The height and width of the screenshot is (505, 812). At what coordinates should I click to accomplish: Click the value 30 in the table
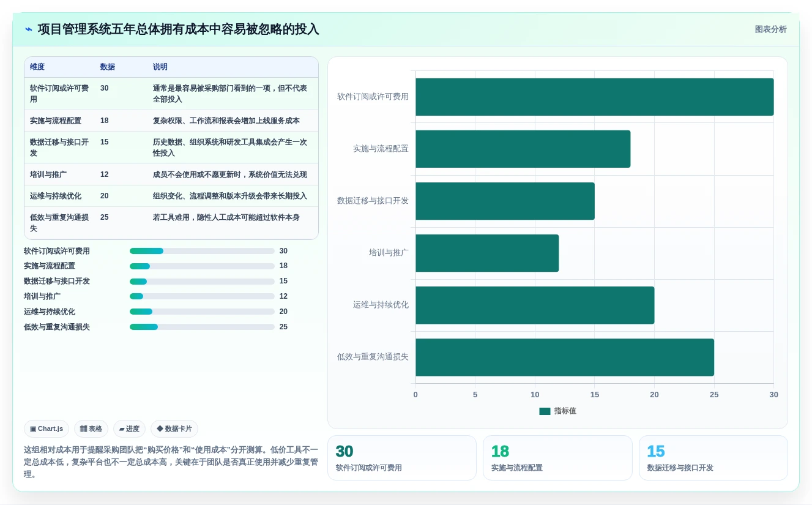point(105,88)
